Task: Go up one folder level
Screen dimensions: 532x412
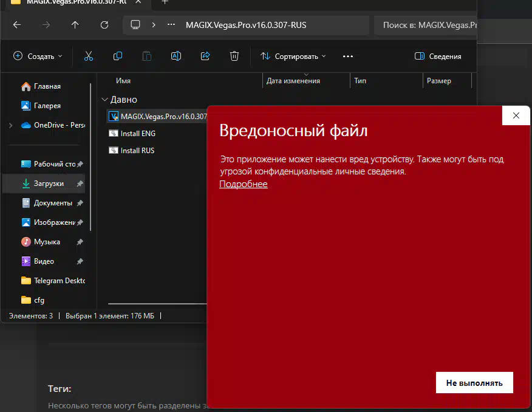Action: point(75,25)
